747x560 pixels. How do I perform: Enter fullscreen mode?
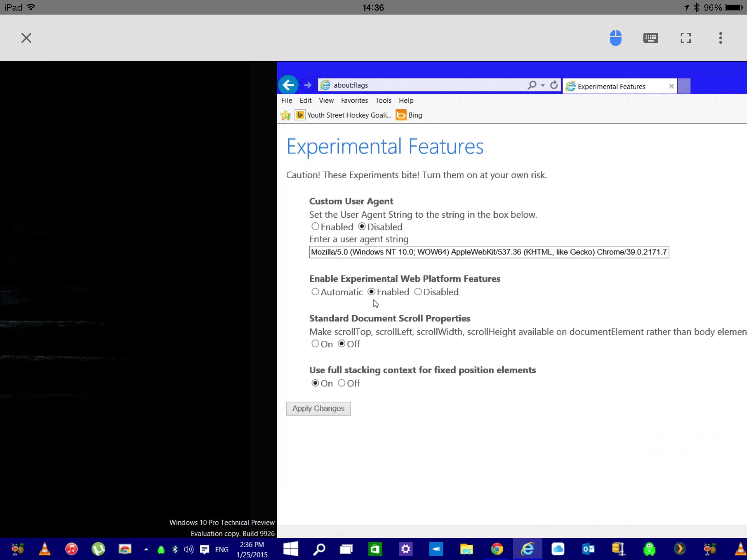685,38
